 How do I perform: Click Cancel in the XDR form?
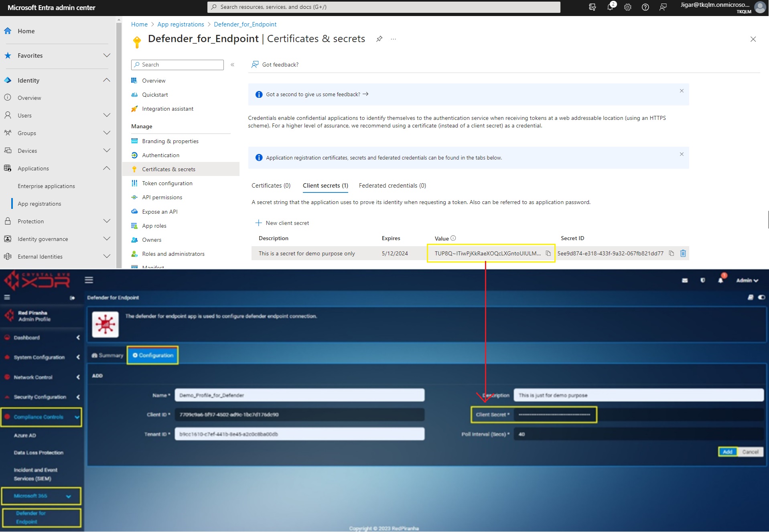(x=750, y=452)
